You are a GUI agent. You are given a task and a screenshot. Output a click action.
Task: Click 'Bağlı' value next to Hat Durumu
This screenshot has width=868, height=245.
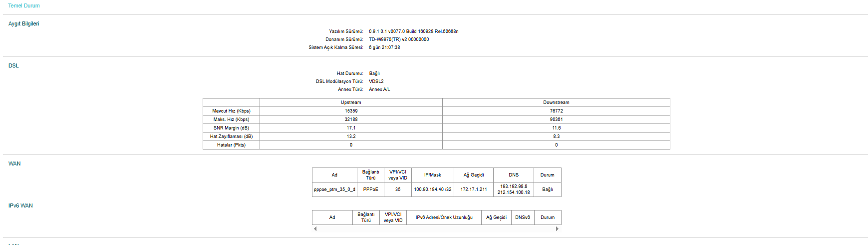[x=374, y=73]
